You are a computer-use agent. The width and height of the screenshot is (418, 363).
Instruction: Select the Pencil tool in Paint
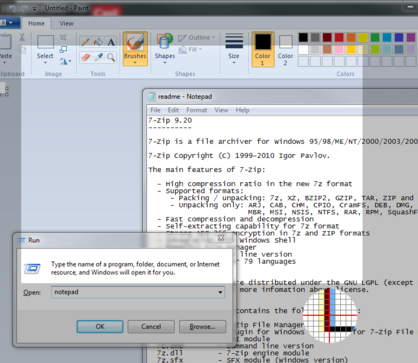[x=86, y=42]
